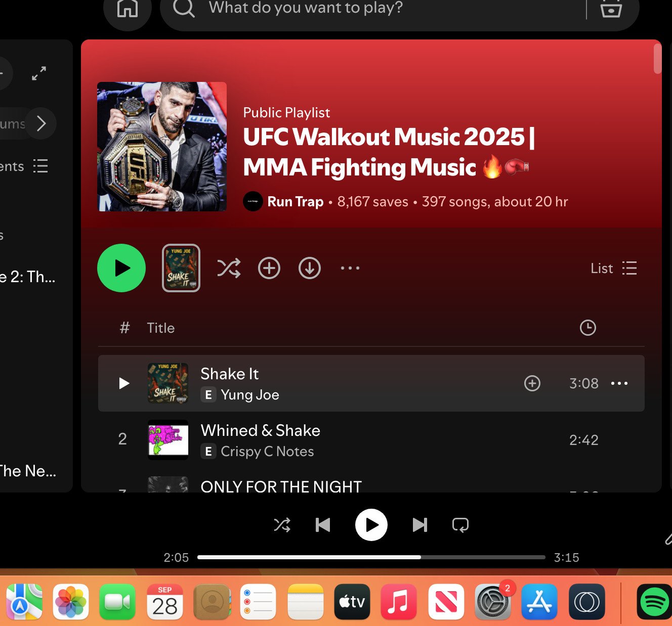Toggle shuffle in the player bar
This screenshot has height=626, width=672.
(282, 525)
